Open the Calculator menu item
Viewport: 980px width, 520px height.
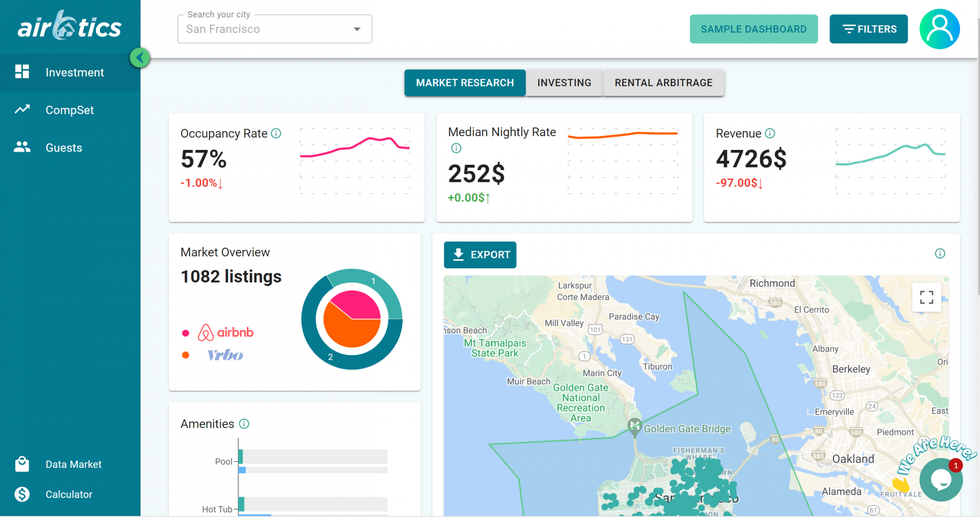70,494
